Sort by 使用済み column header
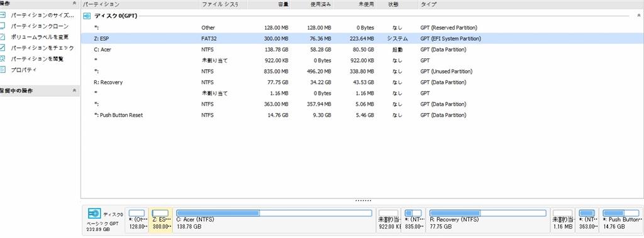The width and height of the screenshot is (644, 238). pos(312,4)
